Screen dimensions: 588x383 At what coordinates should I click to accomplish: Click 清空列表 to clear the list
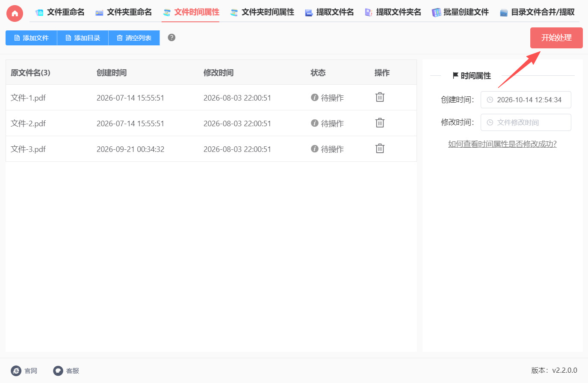(134, 38)
